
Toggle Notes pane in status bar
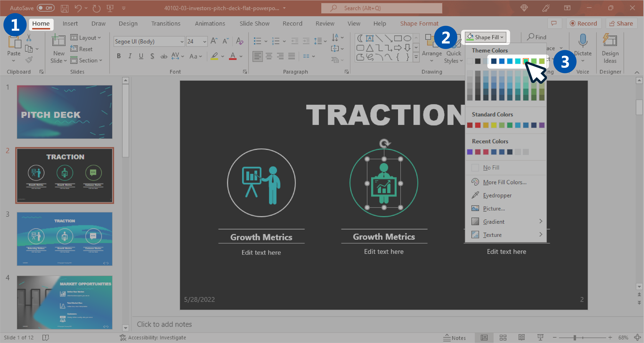(454, 338)
